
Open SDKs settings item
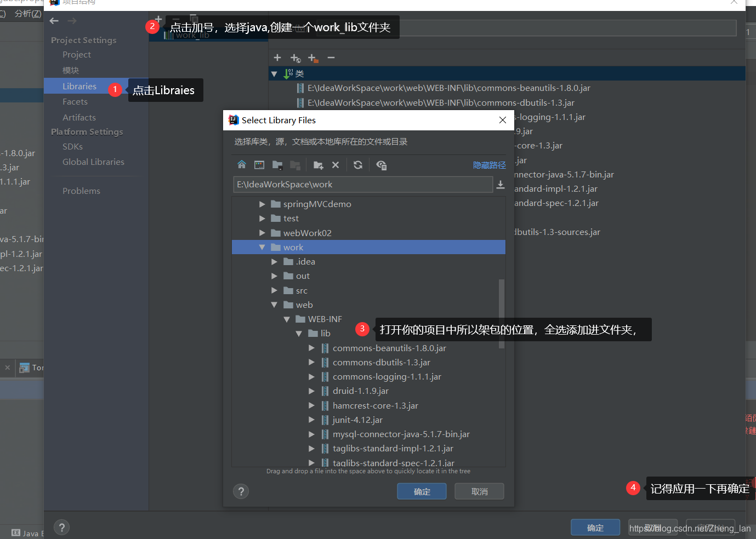72,147
